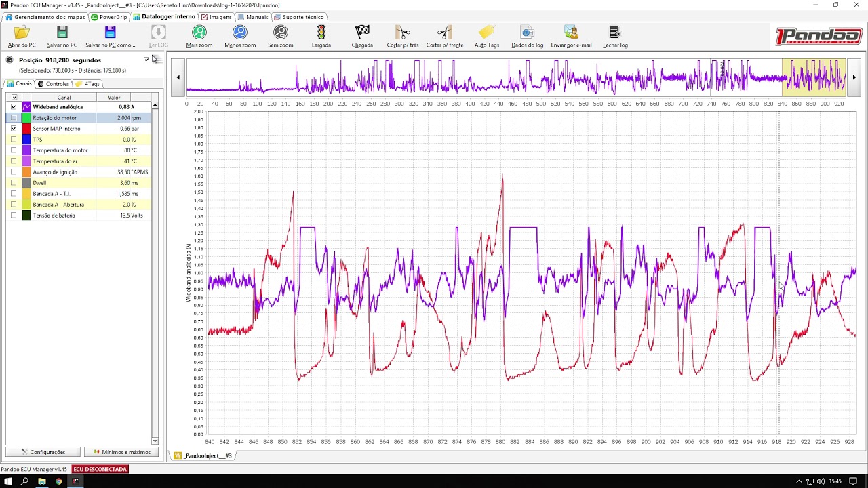Send log with Enviar por e-mail
This screenshot has height=488, width=868.
click(x=571, y=37)
